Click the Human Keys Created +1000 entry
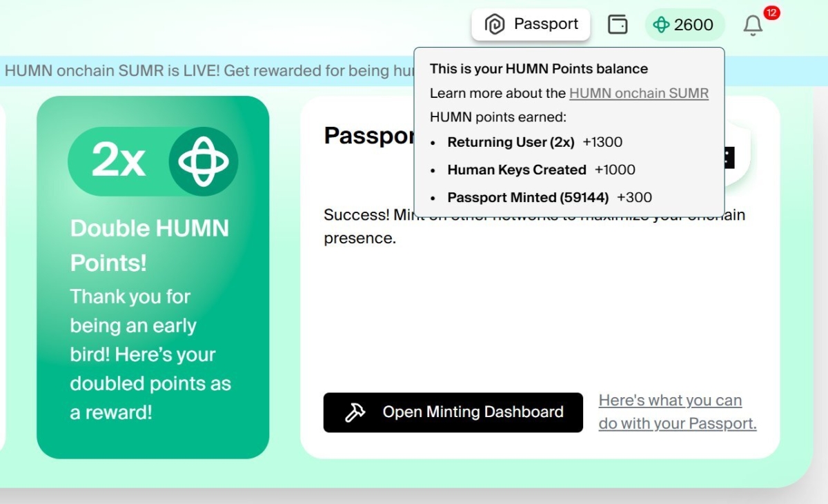The width and height of the screenshot is (828, 504). [x=542, y=170]
